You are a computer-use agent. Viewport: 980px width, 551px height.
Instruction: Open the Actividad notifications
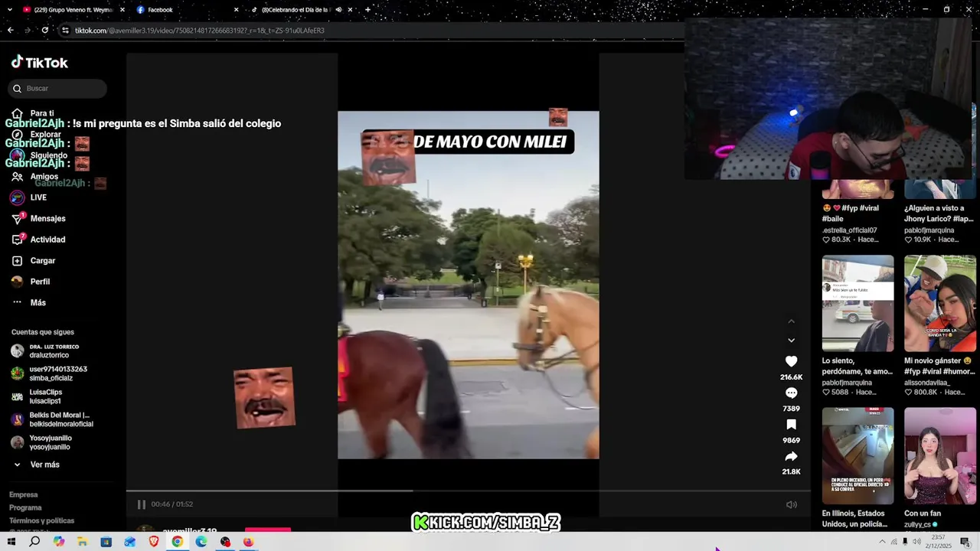[47, 240]
